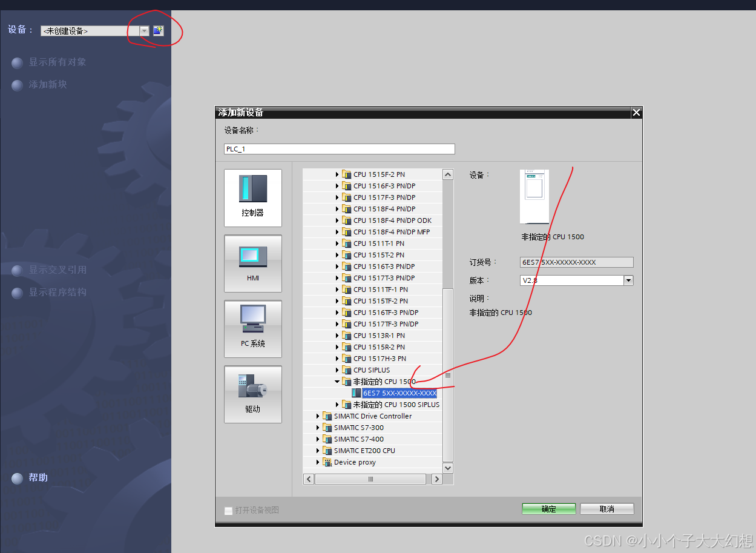This screenshot has width=756, height=553.
Task: Select the 6ES7 5XX-XXXXX-XXXX tree entry
Action: (x=399, y=393)
